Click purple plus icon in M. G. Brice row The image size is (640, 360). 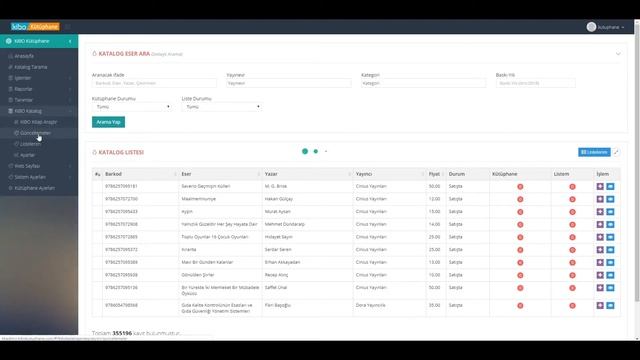600,187
